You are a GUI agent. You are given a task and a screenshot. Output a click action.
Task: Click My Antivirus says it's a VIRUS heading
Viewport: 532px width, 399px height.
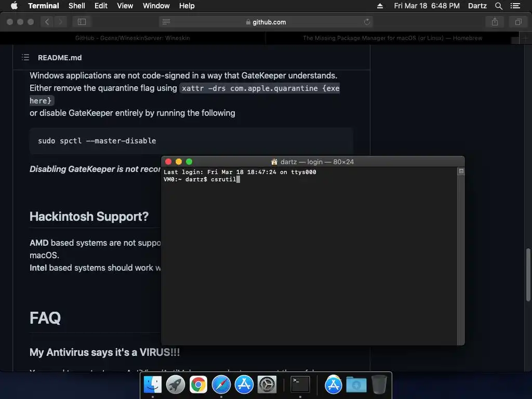[104, 352]
